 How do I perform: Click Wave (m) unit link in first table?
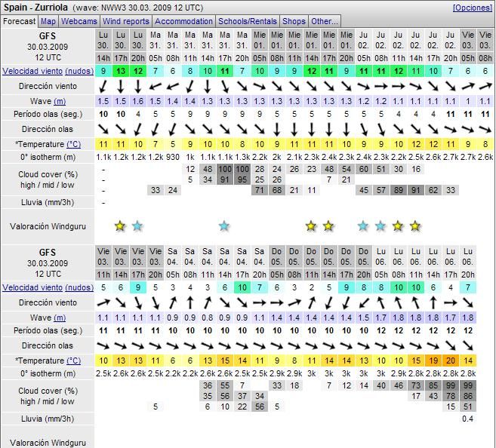pos(60,101)
